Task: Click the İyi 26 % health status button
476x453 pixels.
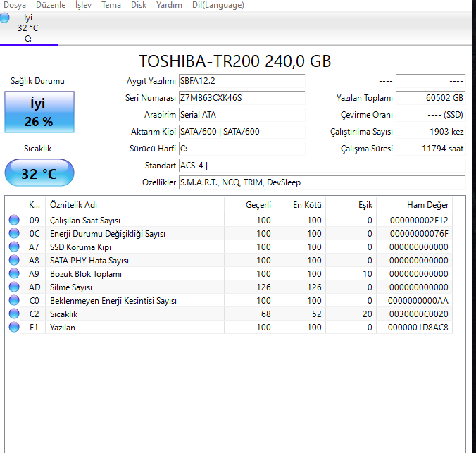Action: point(39,112)
